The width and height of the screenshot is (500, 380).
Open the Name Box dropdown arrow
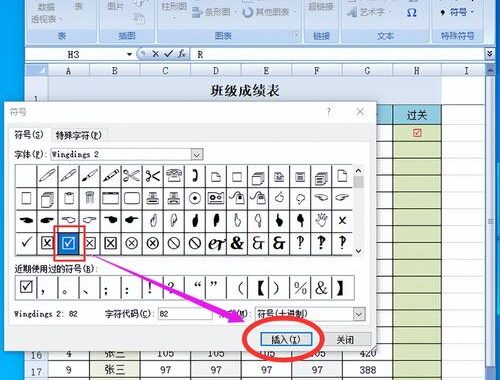(x=130, y=54)
